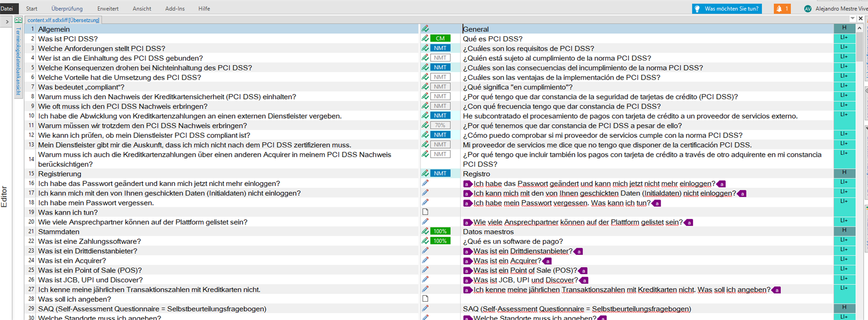This screenshot has width=868, height=320.
Task: Open the Datei menu
Action: (7, 9)
